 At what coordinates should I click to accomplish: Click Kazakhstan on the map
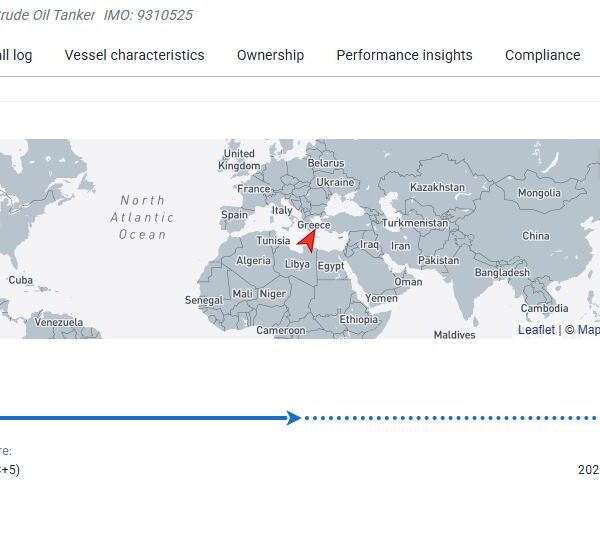point(437,187)
